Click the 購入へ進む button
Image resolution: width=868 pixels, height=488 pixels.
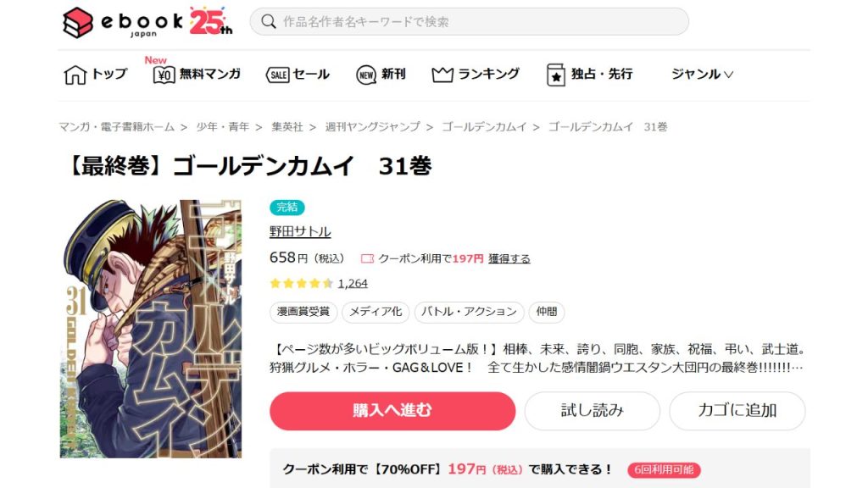tap(392, 411)
